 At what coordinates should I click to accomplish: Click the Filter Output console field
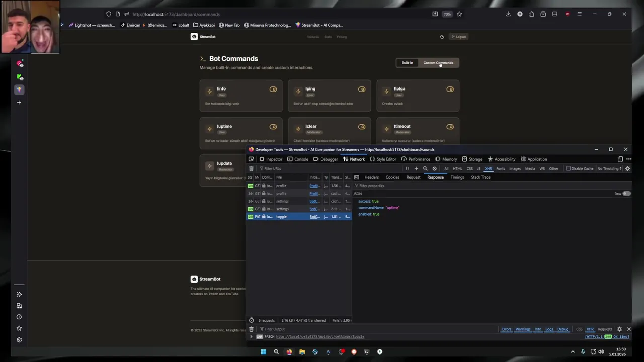[377, 329]
